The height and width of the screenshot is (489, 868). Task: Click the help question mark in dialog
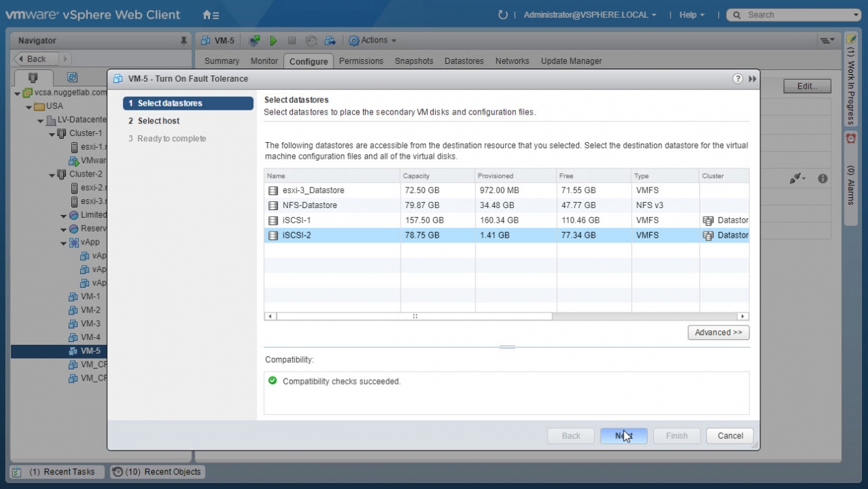738,79
